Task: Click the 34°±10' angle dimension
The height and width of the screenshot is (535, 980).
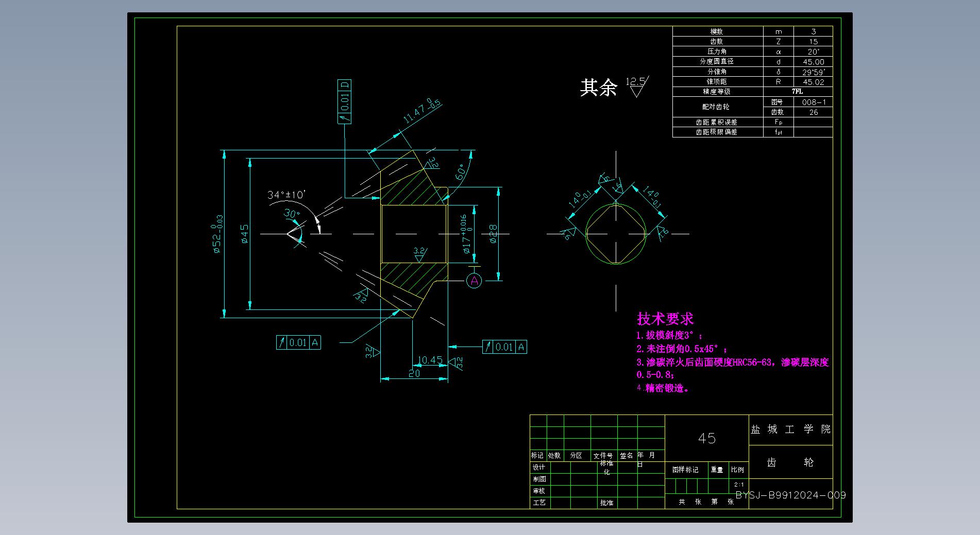Action: (286, 195)
